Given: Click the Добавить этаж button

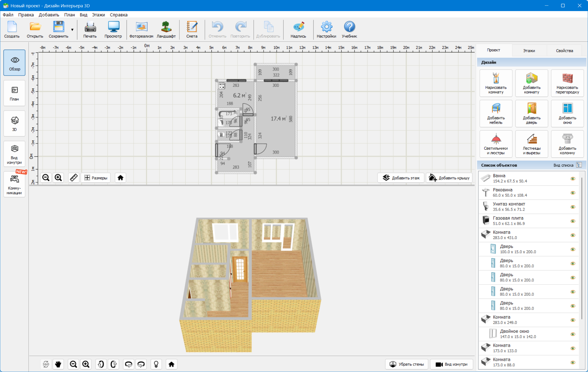Looking at the screenshot, I should [401, 178].
